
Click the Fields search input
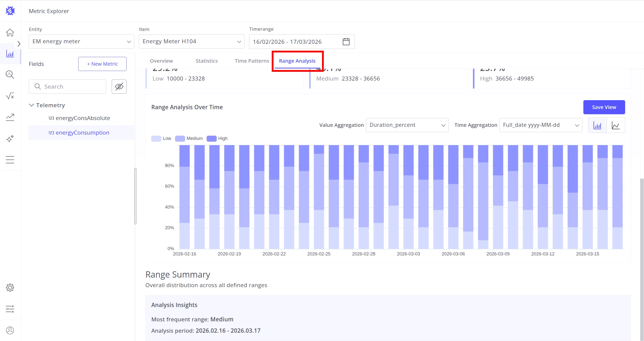click(x=67, y=87)
